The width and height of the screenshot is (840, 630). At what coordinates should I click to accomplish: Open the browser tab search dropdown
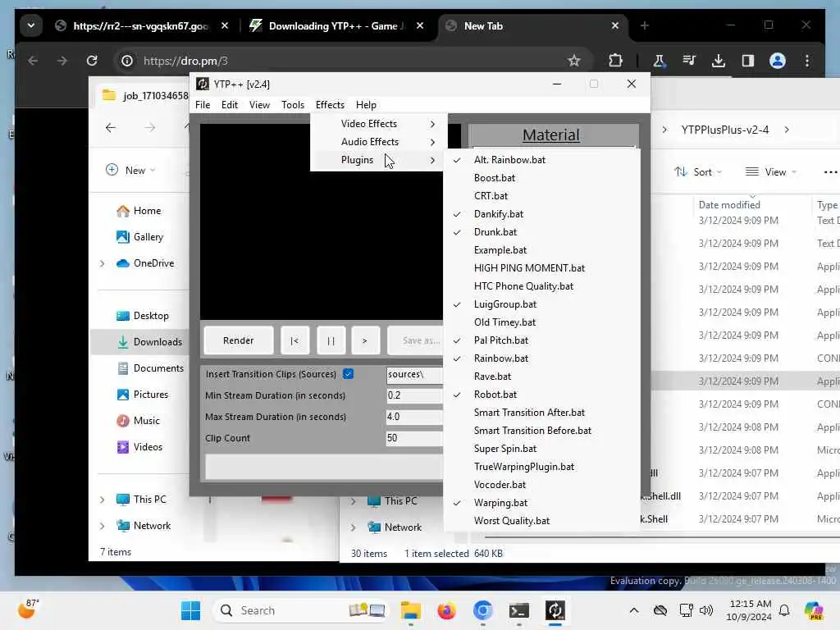(x=31, y=25)
